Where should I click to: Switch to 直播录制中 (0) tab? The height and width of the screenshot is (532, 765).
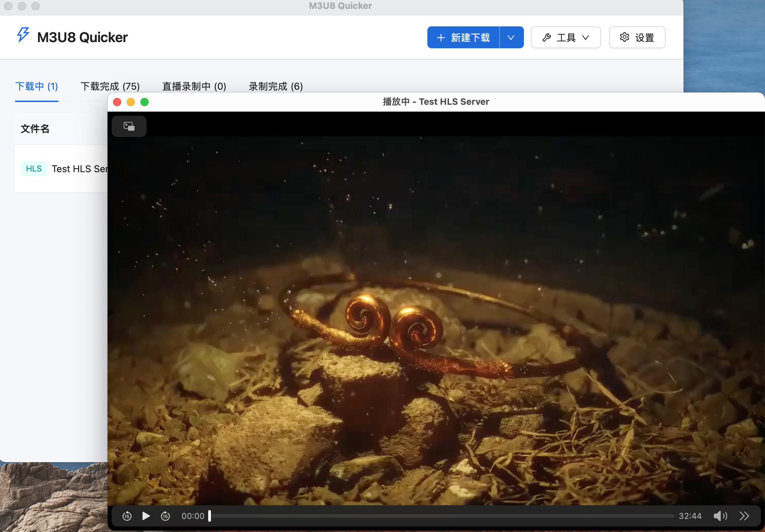tap(194, 86)
